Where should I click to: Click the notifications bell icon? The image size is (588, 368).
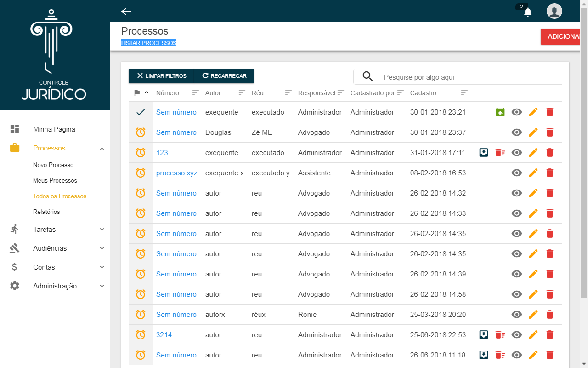pos(527,12)
